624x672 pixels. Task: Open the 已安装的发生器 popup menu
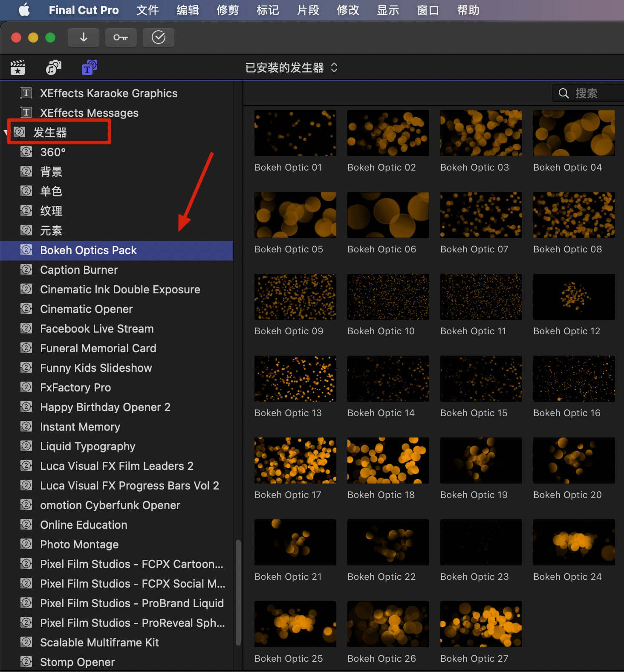292,68
